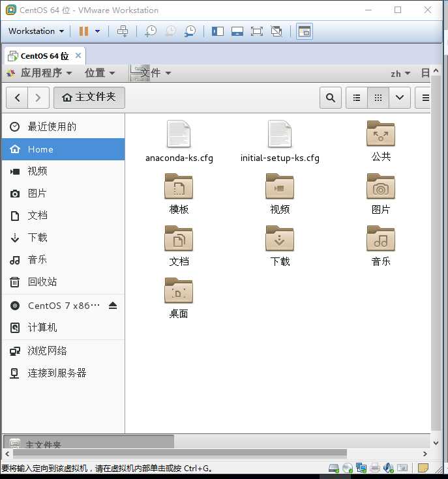Select the CentOS 64 位 tab

tap(44, 56)
